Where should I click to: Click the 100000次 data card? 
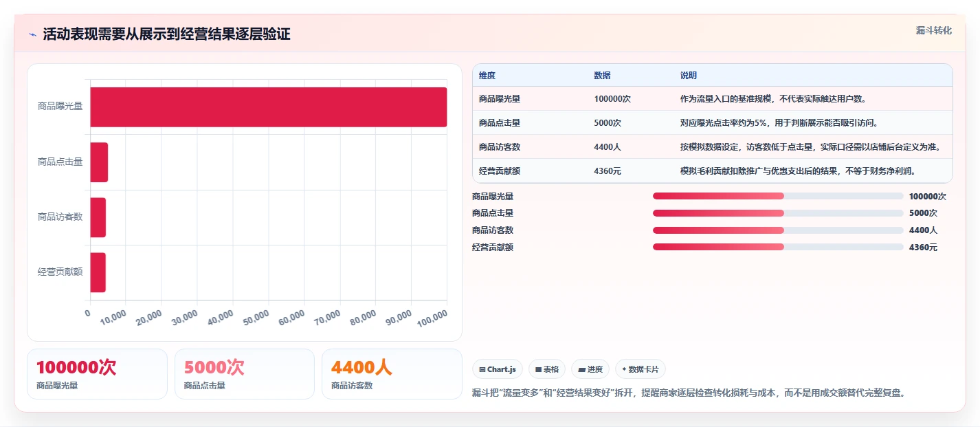tap(97, 374)
